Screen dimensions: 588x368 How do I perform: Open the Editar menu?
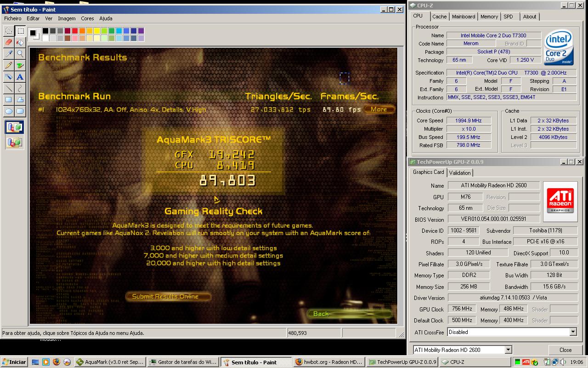[33, 18]
